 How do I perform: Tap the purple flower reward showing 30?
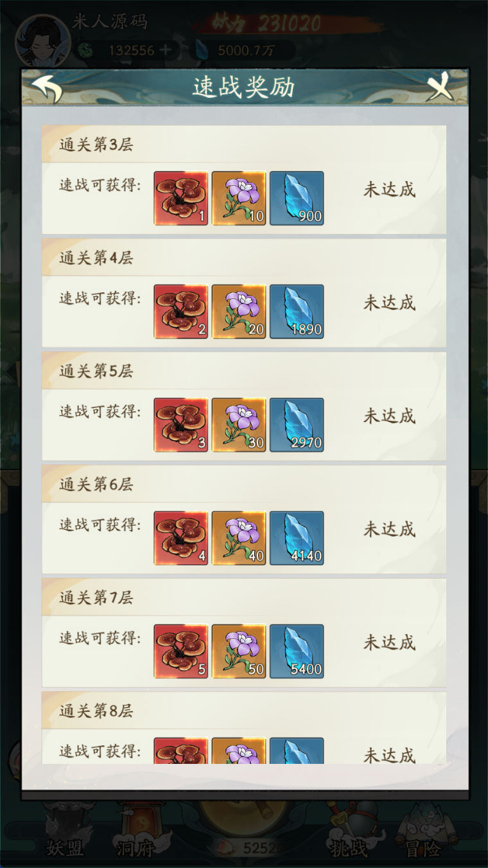tap(239, 425)
